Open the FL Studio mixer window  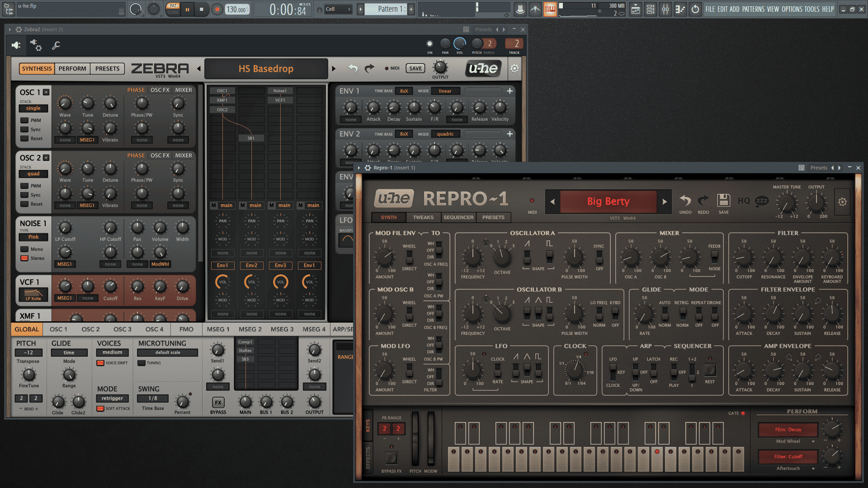665,9
